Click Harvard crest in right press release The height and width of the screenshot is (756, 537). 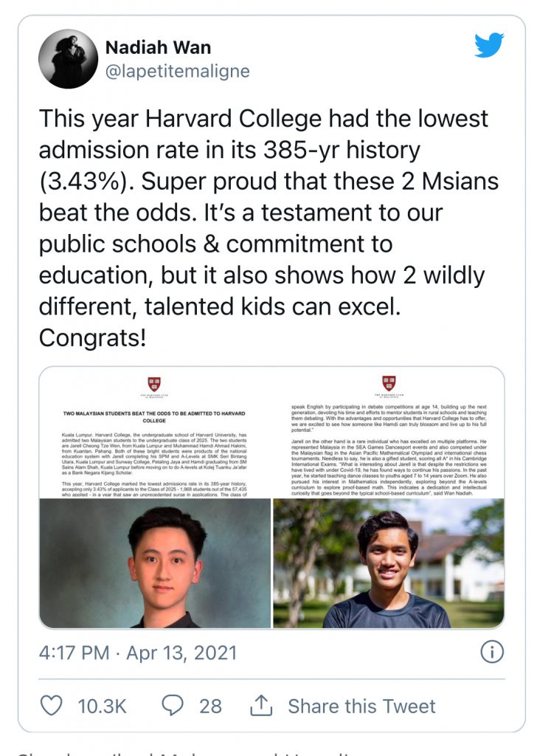(389, 383)
